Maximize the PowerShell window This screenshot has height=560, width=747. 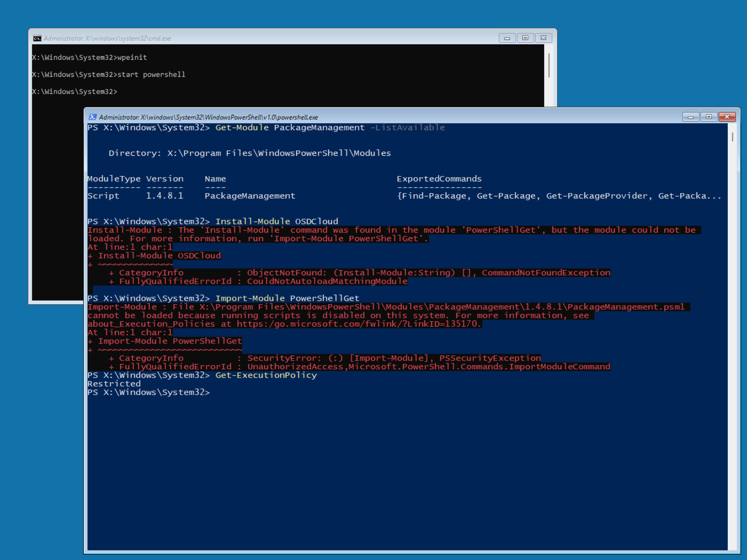click(709, 117)
